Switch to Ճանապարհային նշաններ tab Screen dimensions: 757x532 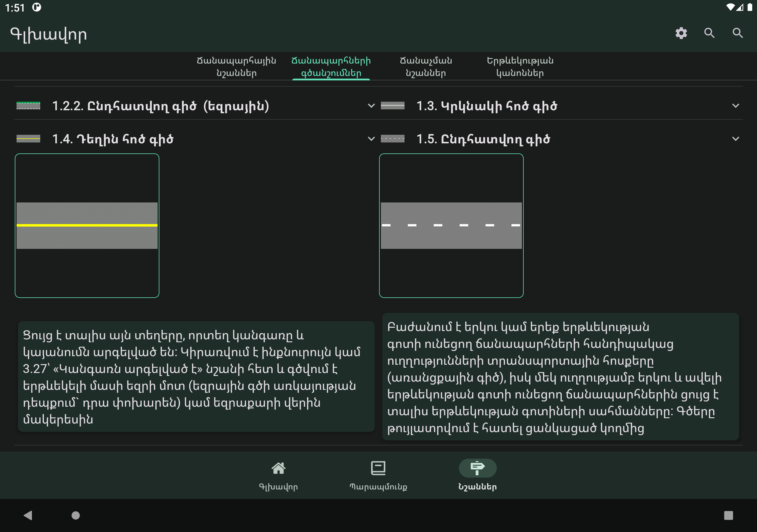[236, 66]
